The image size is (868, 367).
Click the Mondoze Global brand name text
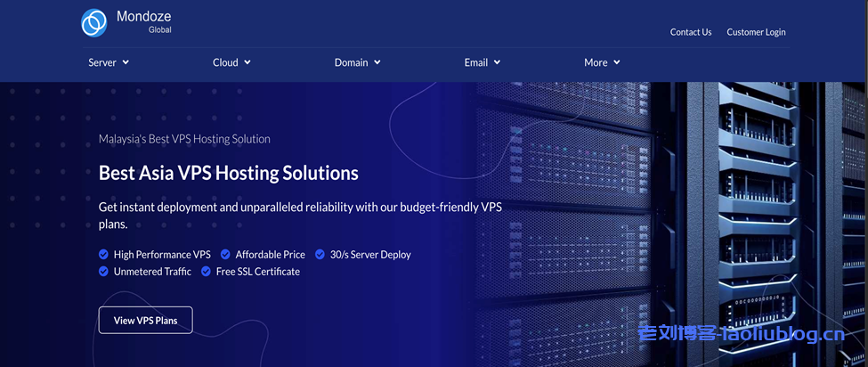[x=143, y=21]
